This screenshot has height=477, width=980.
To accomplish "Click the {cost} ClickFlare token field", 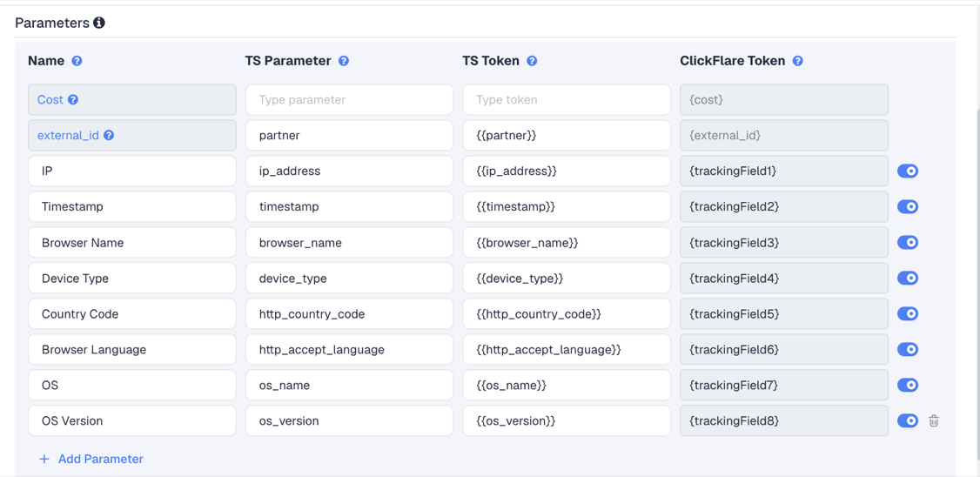I will [784, 99].
